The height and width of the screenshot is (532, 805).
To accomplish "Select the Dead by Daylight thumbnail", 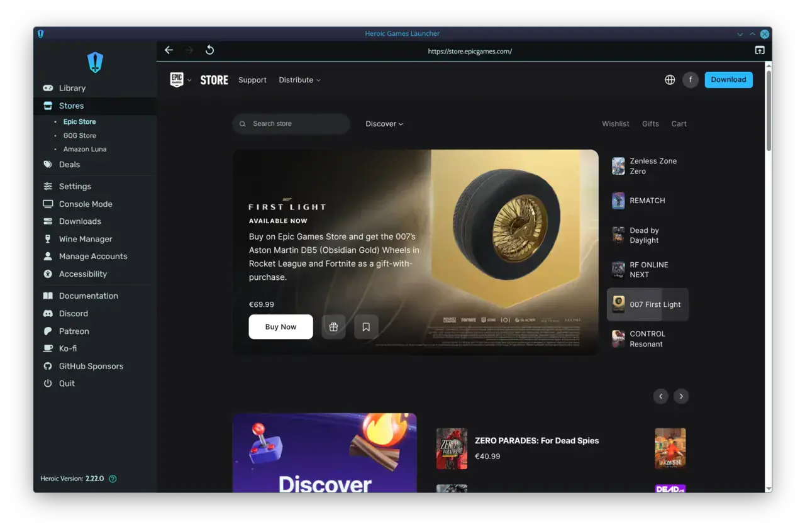I will point(618,235).
